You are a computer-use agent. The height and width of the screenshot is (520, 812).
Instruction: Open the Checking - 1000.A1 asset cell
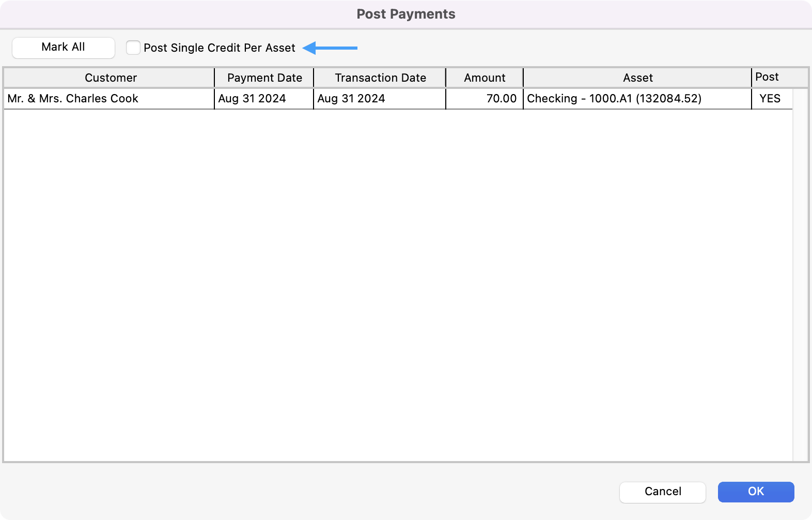coord(614,99)
